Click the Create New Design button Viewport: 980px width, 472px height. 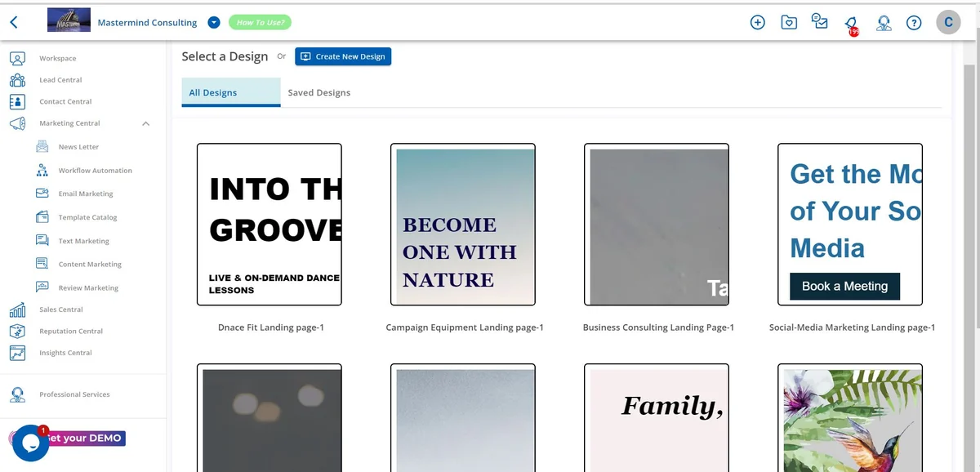pos(343,56)
